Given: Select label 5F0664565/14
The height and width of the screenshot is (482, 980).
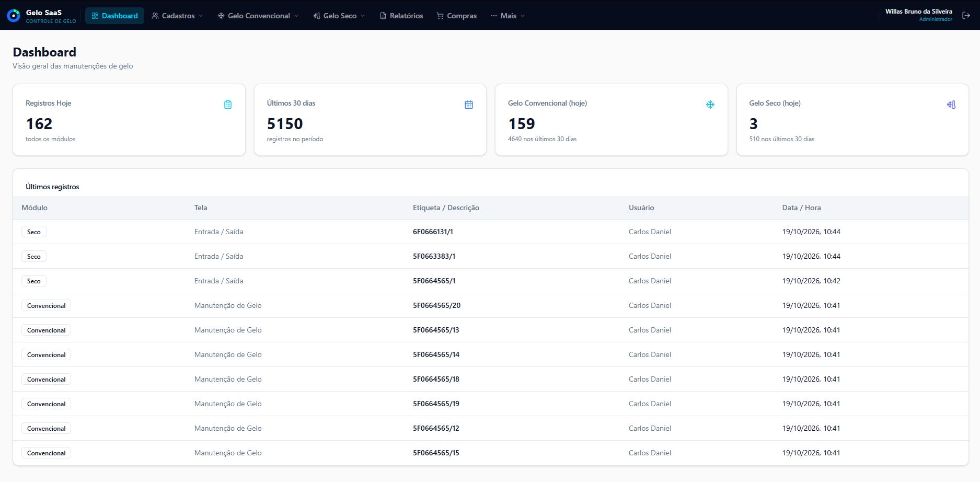Looking at the screenshot, I should [x=436, y=354].
